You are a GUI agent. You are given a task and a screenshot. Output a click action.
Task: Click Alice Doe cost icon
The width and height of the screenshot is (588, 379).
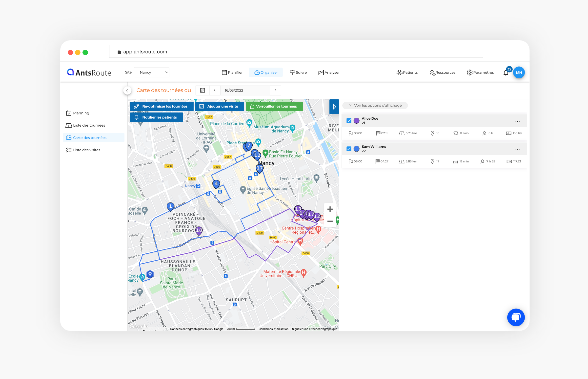508,133
